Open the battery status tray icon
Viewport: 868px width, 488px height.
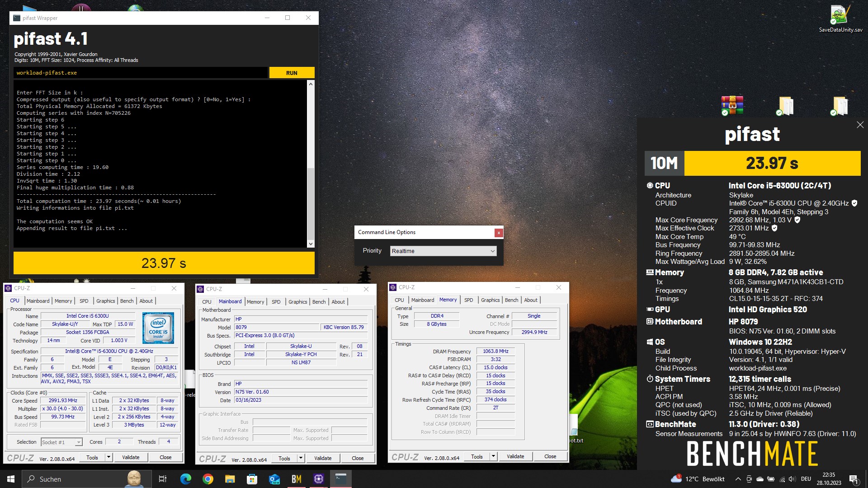tap(771, 479)
